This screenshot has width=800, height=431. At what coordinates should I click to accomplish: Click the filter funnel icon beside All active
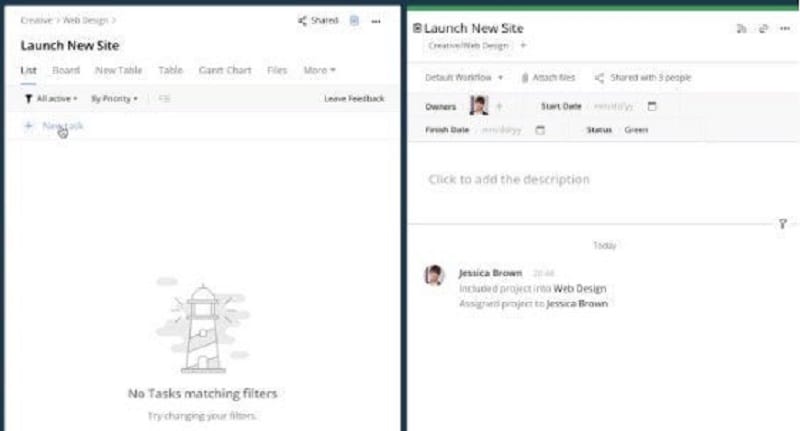click(x=29, y=98)
